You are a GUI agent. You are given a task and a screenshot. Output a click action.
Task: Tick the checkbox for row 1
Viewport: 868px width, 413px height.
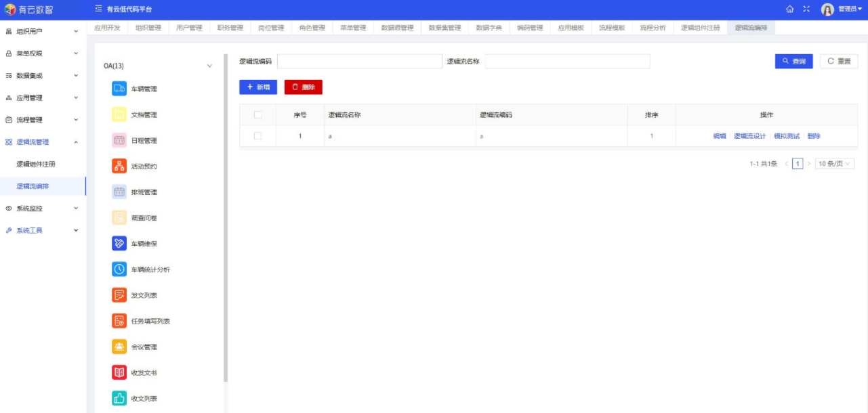click(257, 136)
